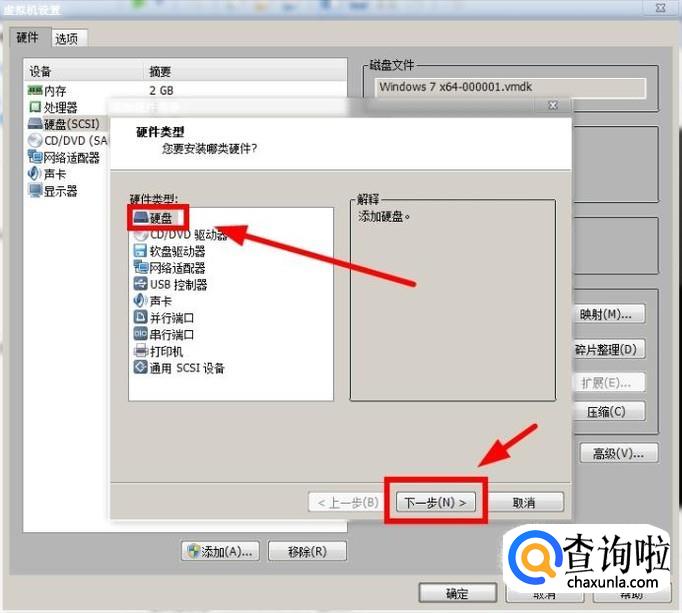This screenshot has width=682, height=613.
Task: Click the 添加(A)... button
Action: [x=221, y=551]
